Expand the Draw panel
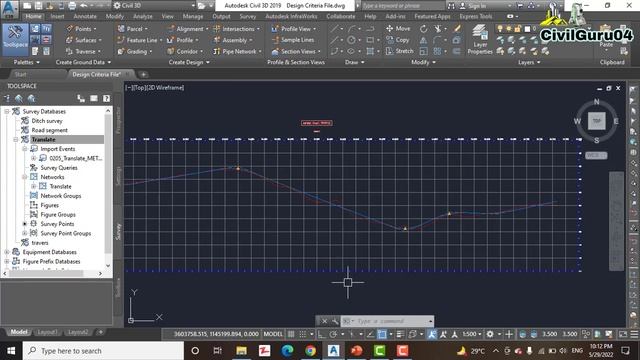Viewport: 640px width, 360px height. [354, 62]
